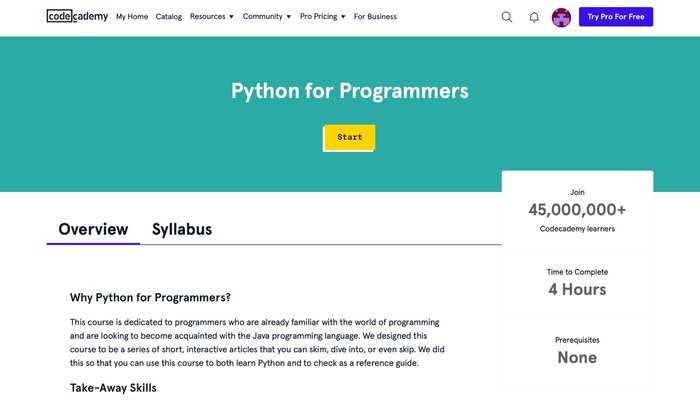Click the 4 Hours time value
This screenshot has height=404, width=700.
tap(577, 289)
